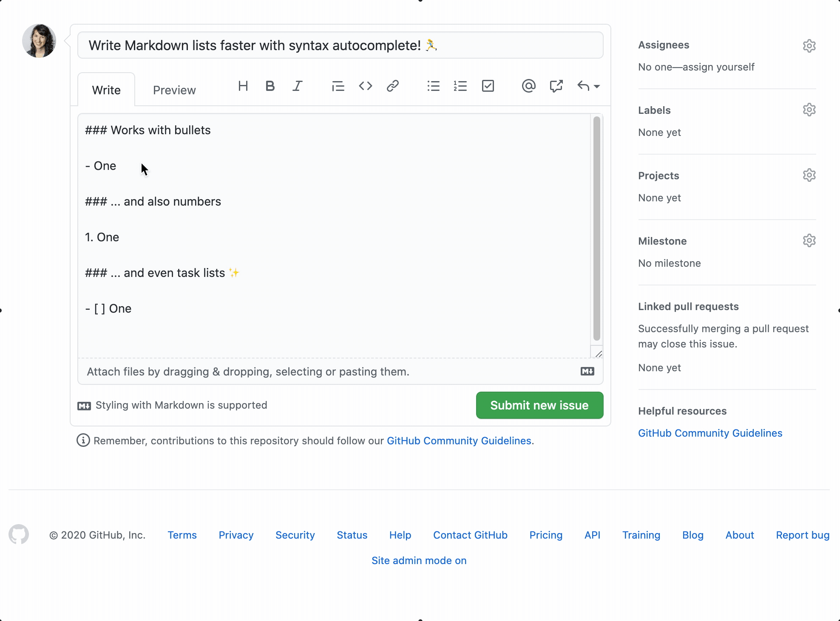
Task: Insert a hyperlink
Action: point(392,86)
